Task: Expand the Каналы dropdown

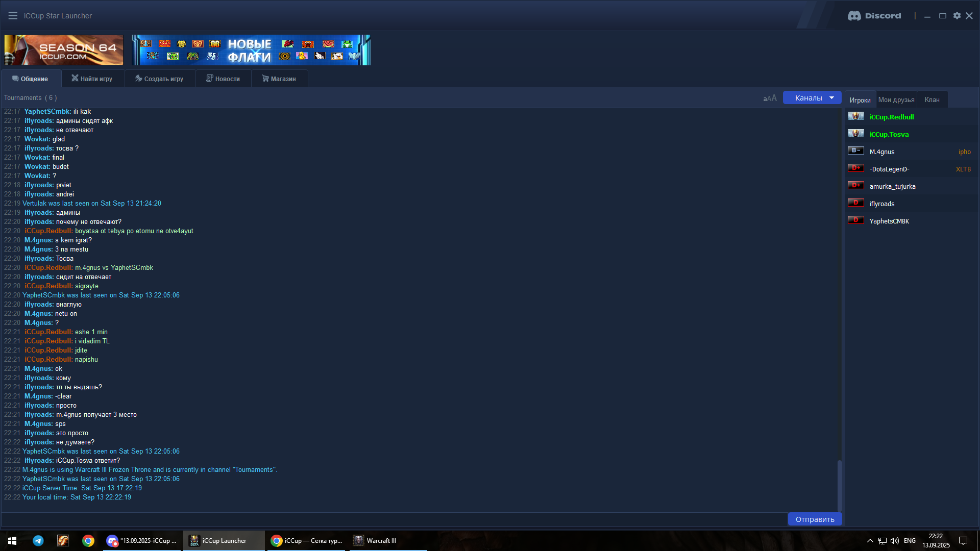Action: pos(812,98)
